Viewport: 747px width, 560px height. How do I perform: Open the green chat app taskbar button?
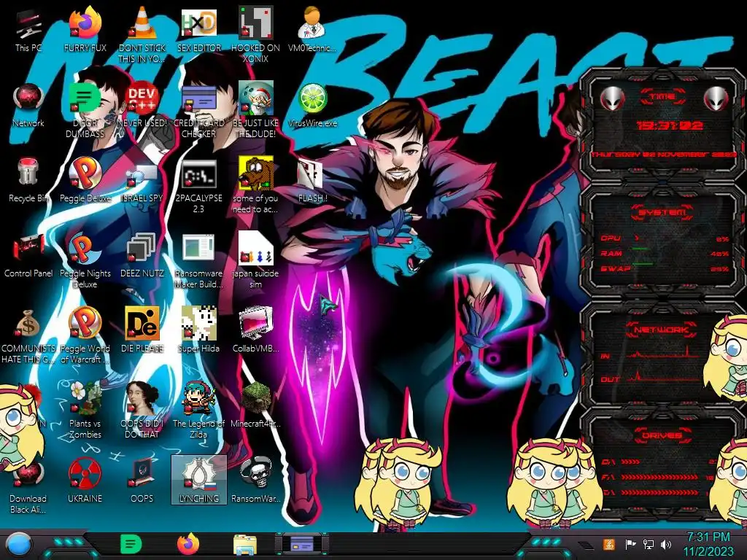(131, 544)
